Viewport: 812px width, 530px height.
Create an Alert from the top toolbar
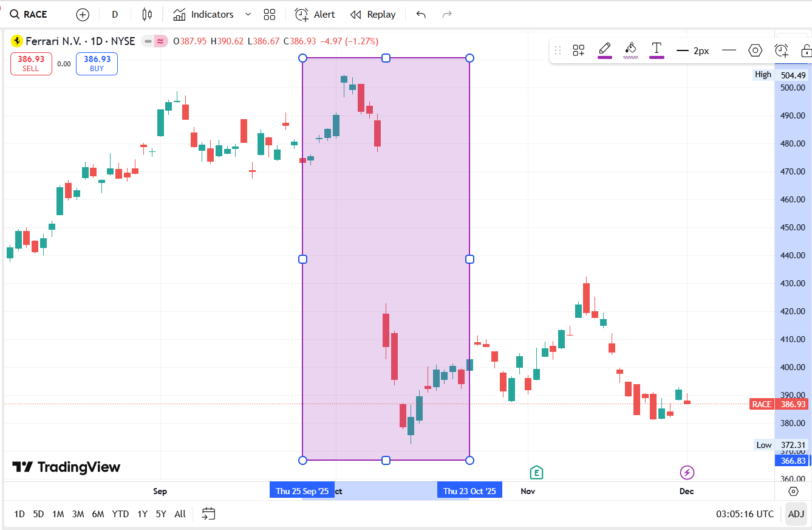point(315,15)
